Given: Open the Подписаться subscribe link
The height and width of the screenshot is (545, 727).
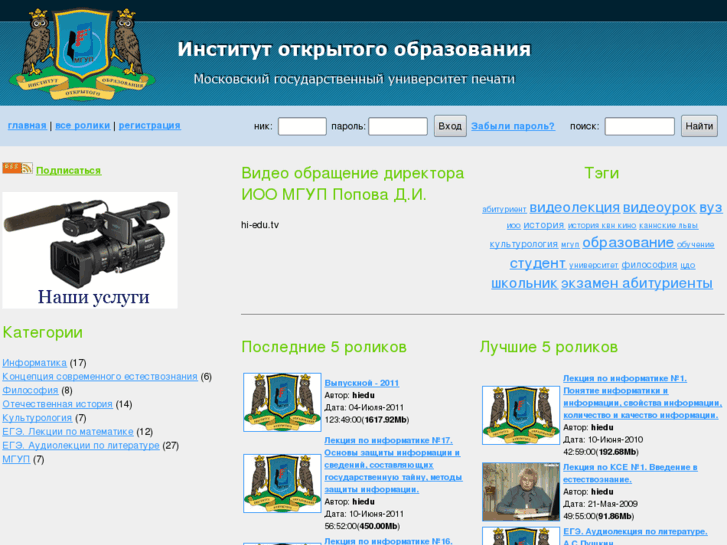Looking at the screenshot, I should pos(69,171).
